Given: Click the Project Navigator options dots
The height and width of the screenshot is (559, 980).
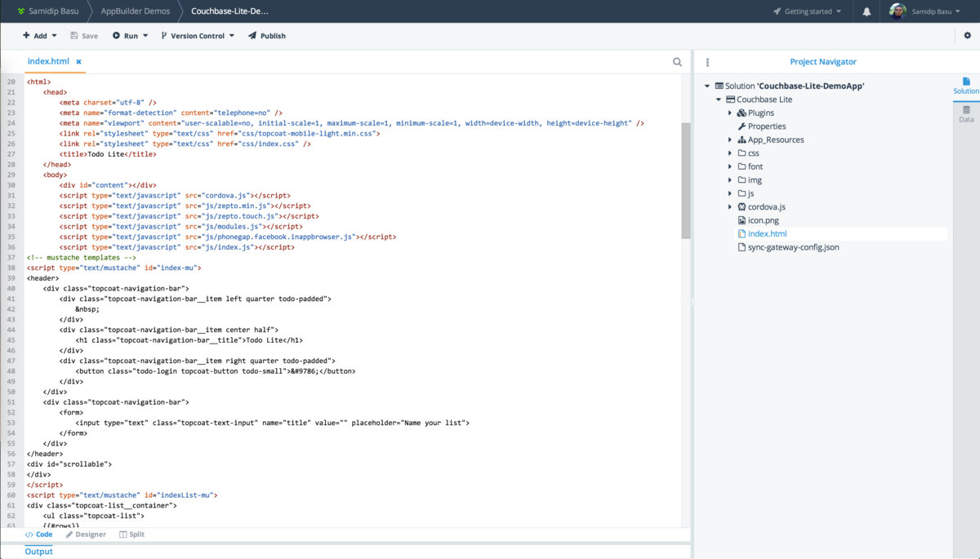Looking at the screenshot, I should (707, 62).
